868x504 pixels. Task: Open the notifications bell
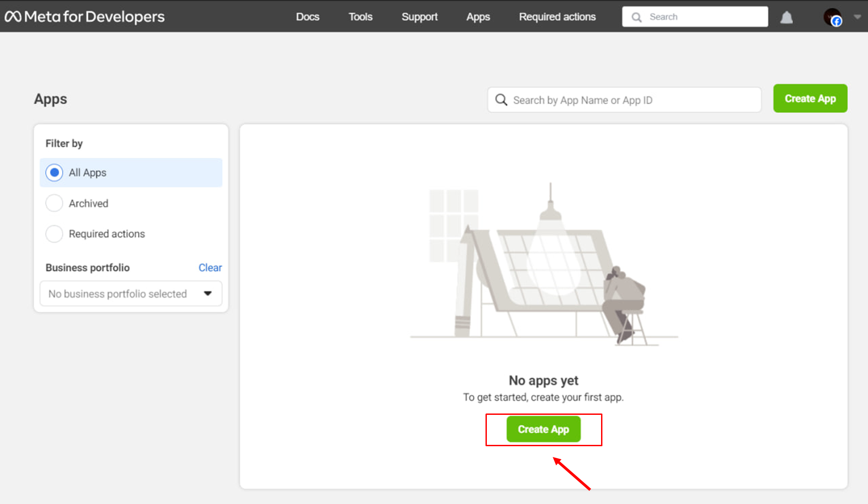click(x=786, y=17)
